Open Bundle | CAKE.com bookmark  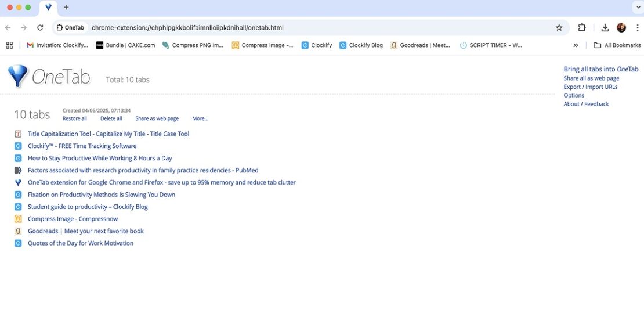[x=125, y=45]
